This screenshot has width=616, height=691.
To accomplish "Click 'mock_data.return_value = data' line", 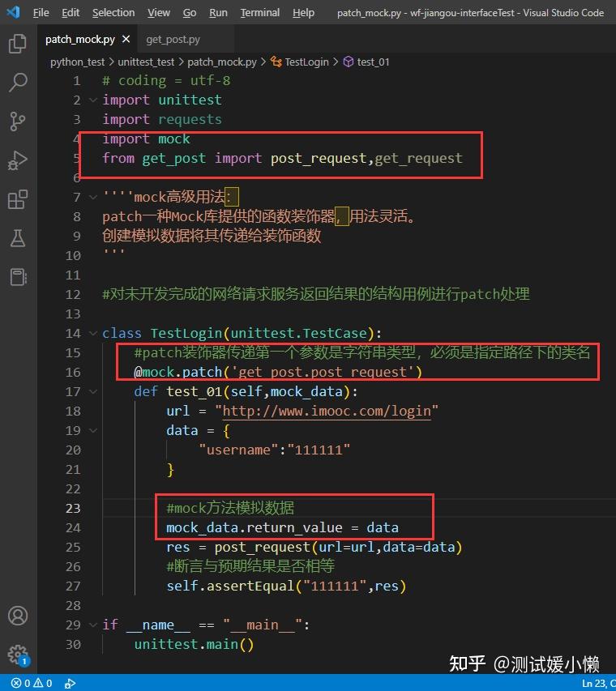I will pos(282,528).
